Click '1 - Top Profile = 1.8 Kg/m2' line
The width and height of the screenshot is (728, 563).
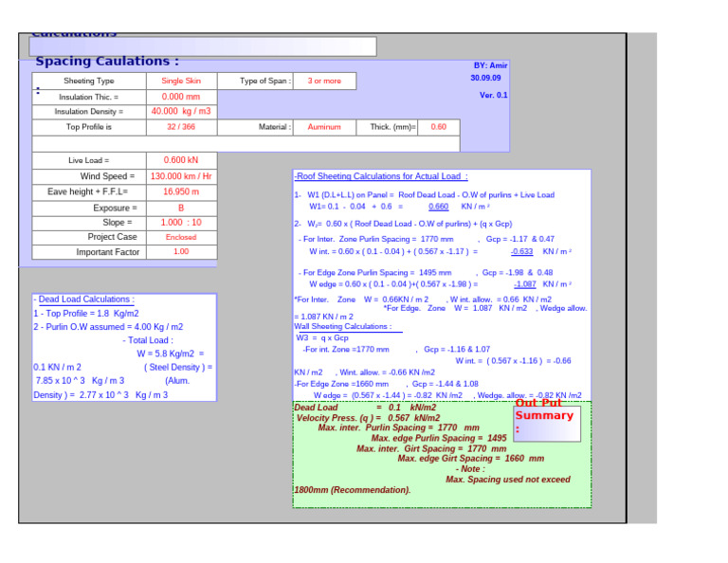[x=86, y=314]
